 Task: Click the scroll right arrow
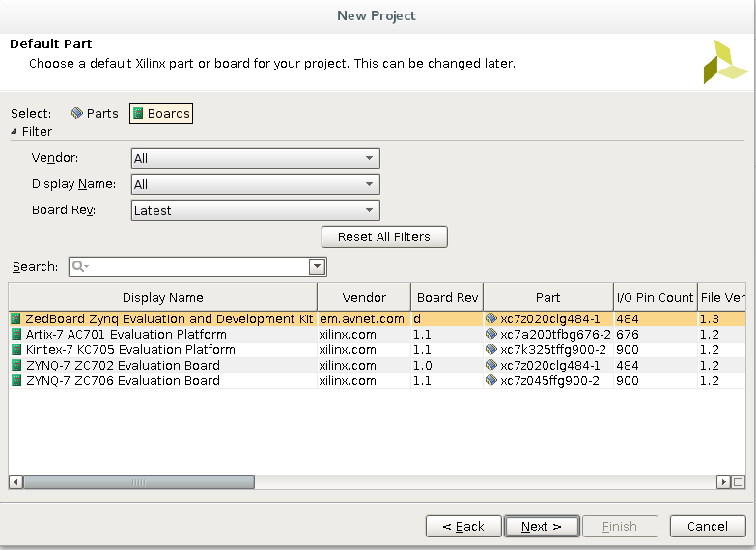pyautogui.click(x=723, y=481)
